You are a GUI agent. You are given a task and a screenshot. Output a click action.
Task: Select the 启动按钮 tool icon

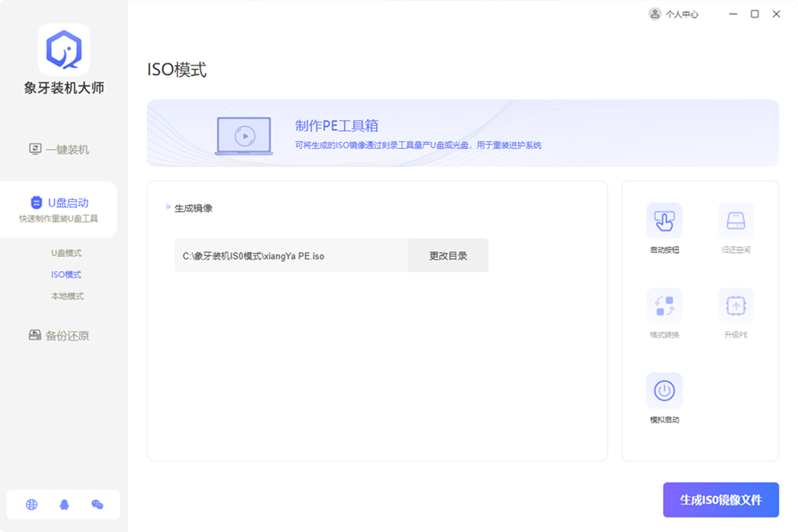pos(664,220)
